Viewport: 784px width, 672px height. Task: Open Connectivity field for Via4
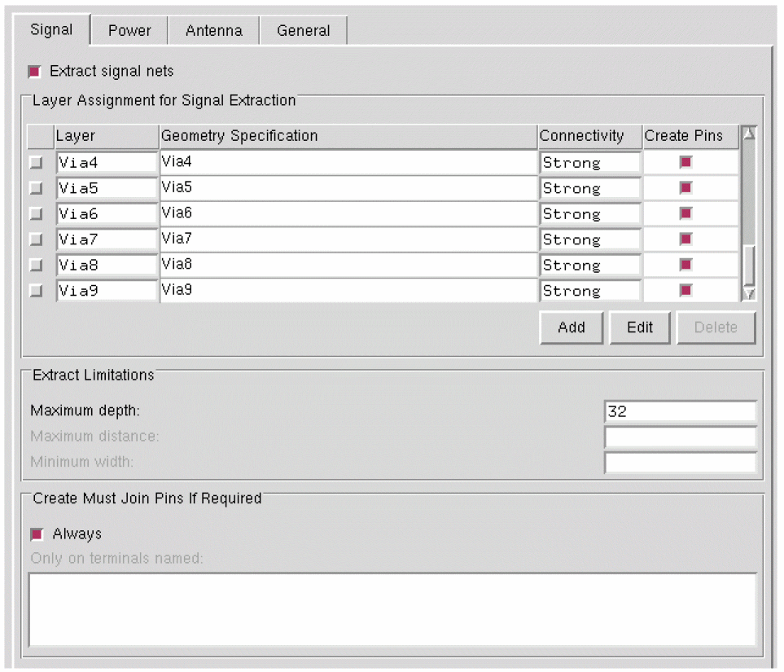coord(589,163)
